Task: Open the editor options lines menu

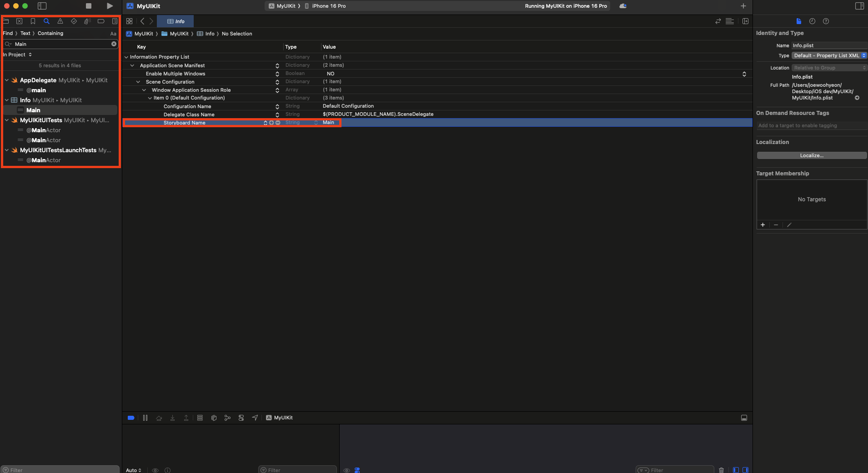Action: tap(730, 21)
